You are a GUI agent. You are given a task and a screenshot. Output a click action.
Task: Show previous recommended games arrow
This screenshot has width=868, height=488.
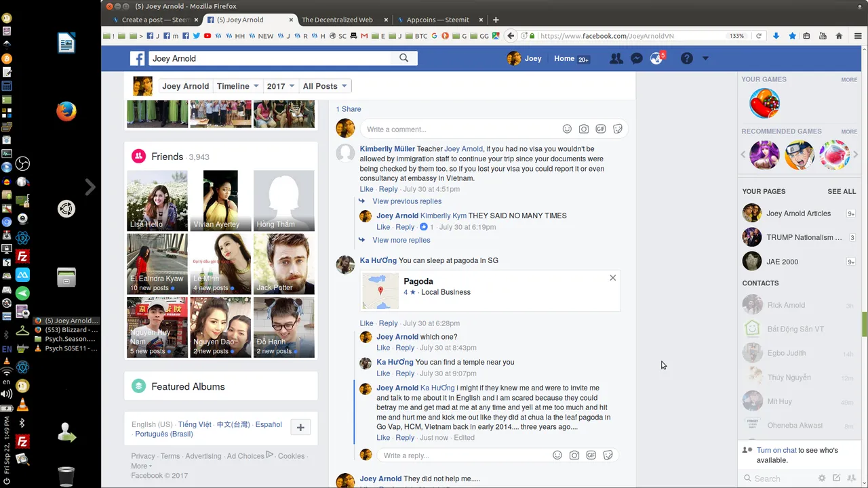click(743, 155)
